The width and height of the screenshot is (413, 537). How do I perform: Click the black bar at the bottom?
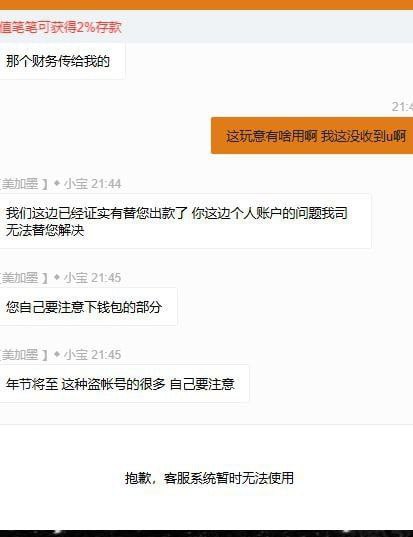(206, 533)
